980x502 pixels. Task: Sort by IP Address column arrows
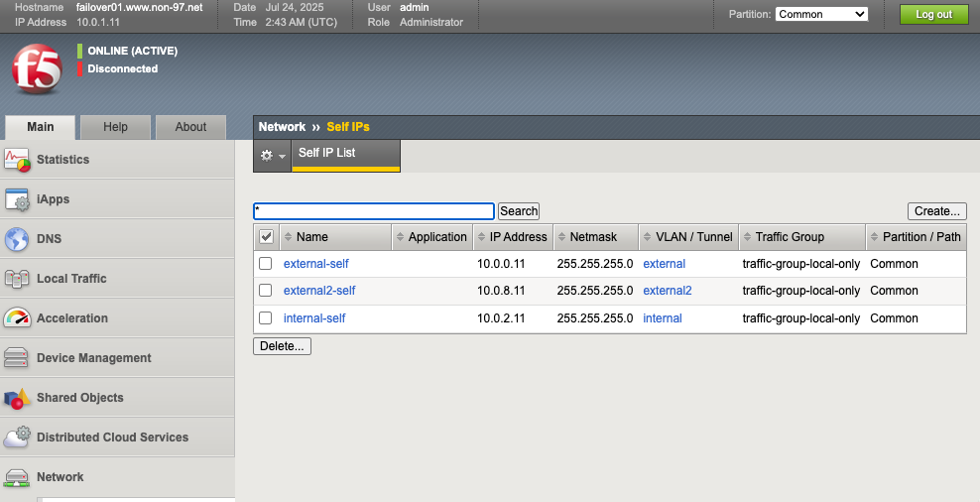pyautogui.click(x=481, y=237)
